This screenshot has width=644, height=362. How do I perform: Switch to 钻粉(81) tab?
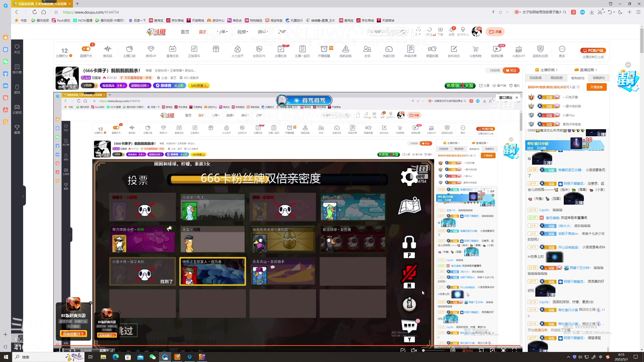[598, 78]
